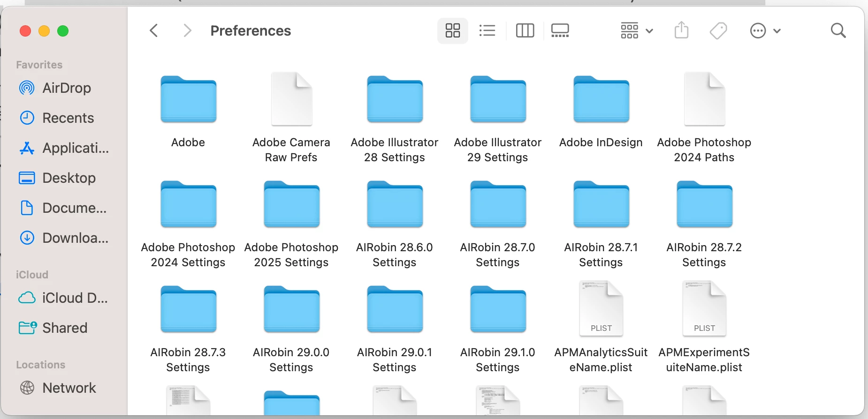Image resolution: width=868 pixels, height=419 pixels.
Task: Close the Finder window with red button
Action: pyautogui.click(x=25, y=31)
